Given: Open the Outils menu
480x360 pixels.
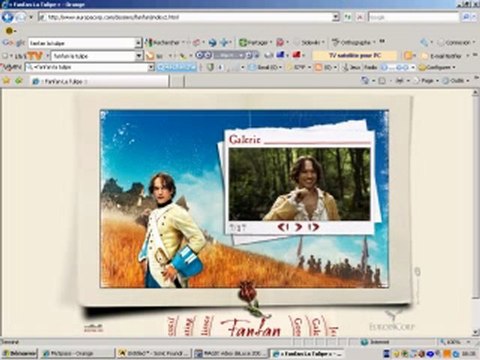Looking at the screenshot, I should pos(456,81).
